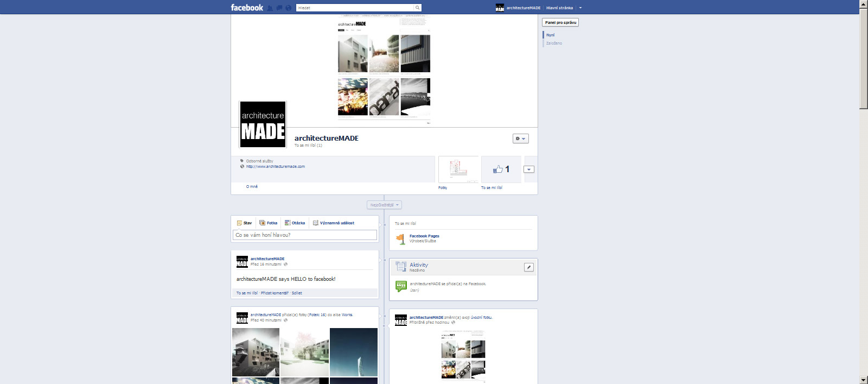
Task: Click the Facebook Pages flag icon
Action: (x=400, y=238)
